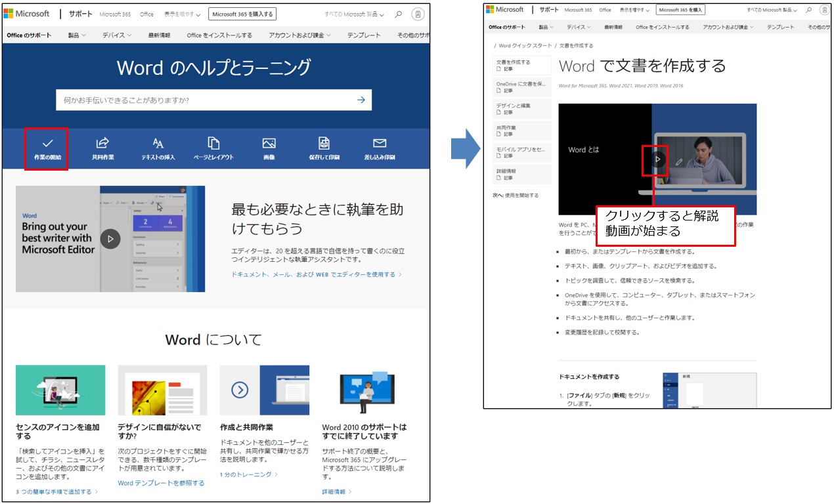Image resolution: width=834 pixels, height=504 pixels.
Task: Click サポート link in Word help page header
Action: pyautogui.click(x=81, y=14)
